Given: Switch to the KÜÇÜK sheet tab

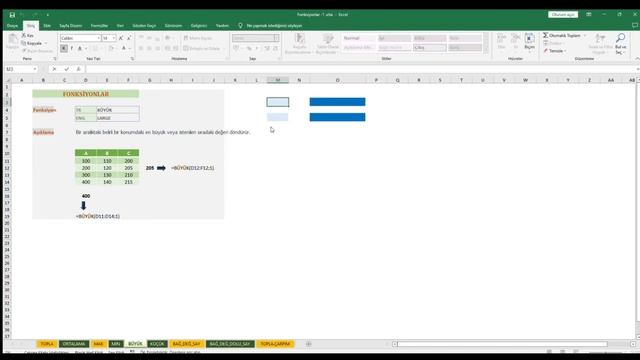Looking at the screenshot, I should click(x=157, y=344).
